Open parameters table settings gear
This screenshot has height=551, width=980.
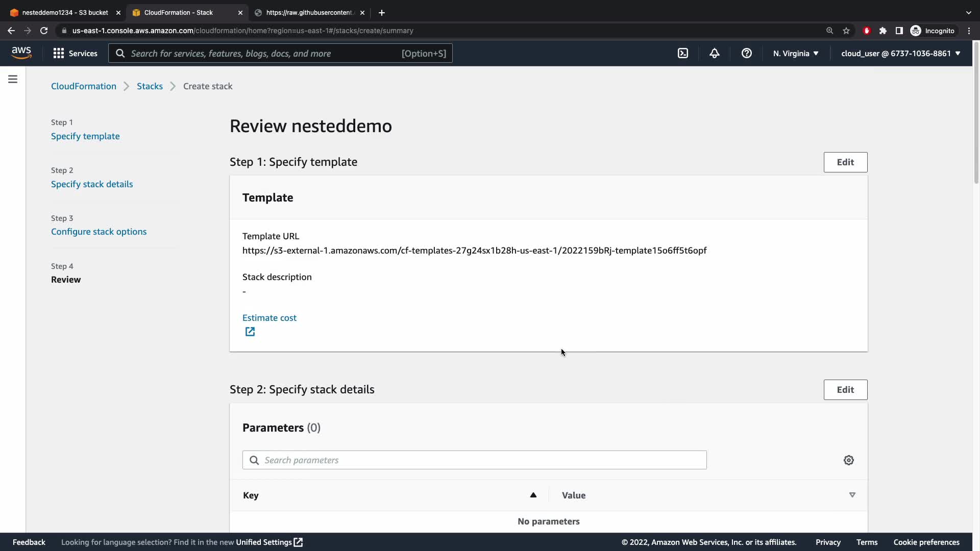coord(848,460)
